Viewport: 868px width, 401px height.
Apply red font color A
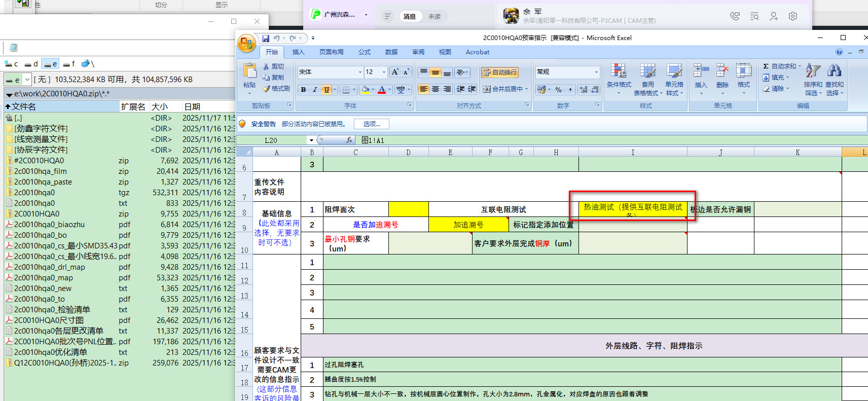coord(382,90)
